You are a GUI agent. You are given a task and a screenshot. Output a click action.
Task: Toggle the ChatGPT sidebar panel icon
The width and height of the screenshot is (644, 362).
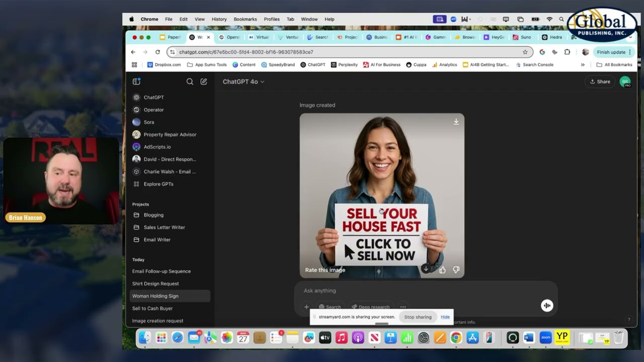[136, 81]
